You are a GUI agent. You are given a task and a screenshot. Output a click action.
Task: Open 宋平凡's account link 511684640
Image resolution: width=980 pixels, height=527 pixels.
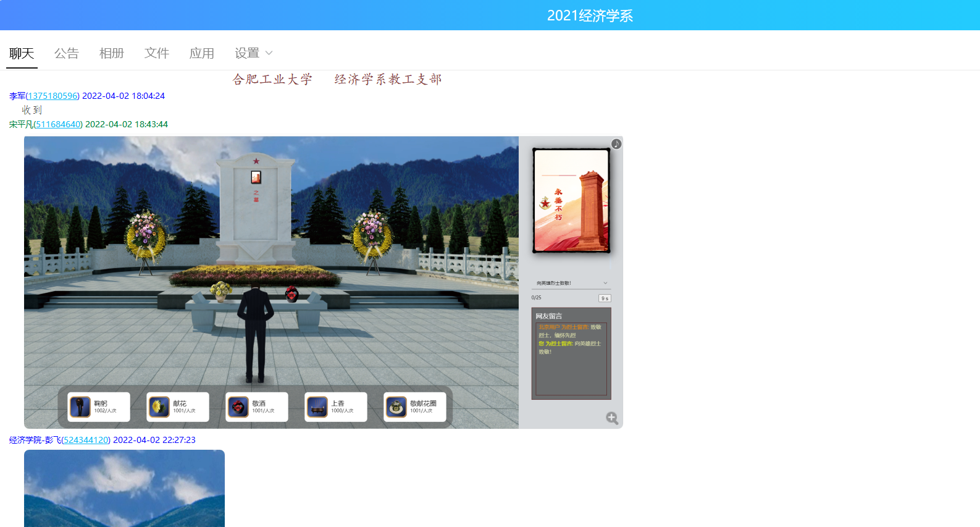[x=58, y=124]
